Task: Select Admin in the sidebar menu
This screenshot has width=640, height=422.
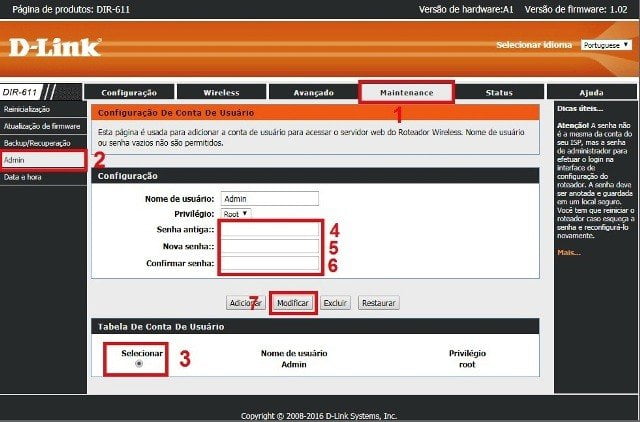Action: tap(14, 160)
